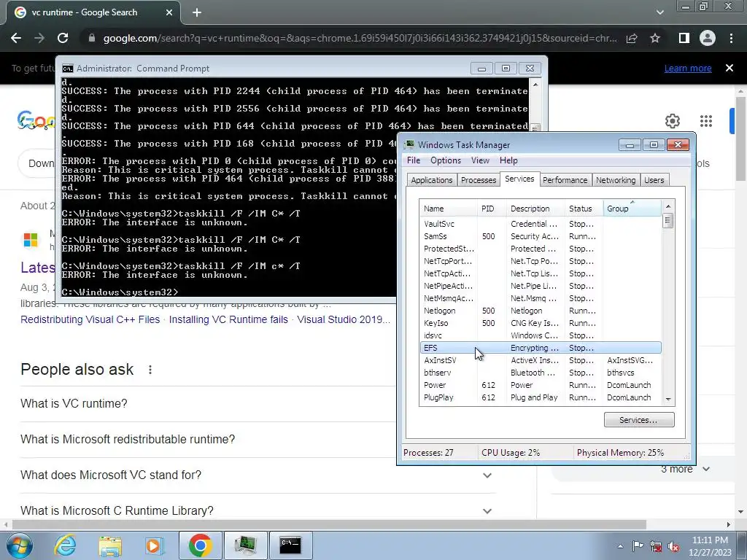Click the Learn more link
747x560 pixels.
click(x=688, y=68)
